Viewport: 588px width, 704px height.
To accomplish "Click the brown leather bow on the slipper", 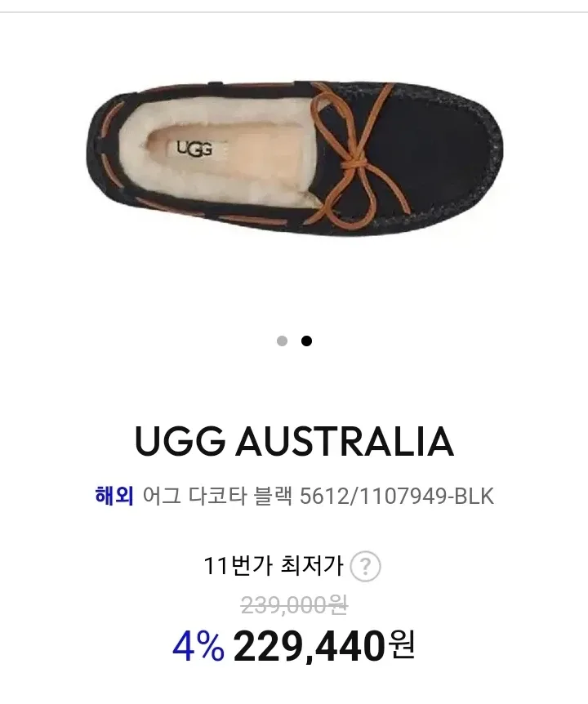I will (x=354, y=157).
